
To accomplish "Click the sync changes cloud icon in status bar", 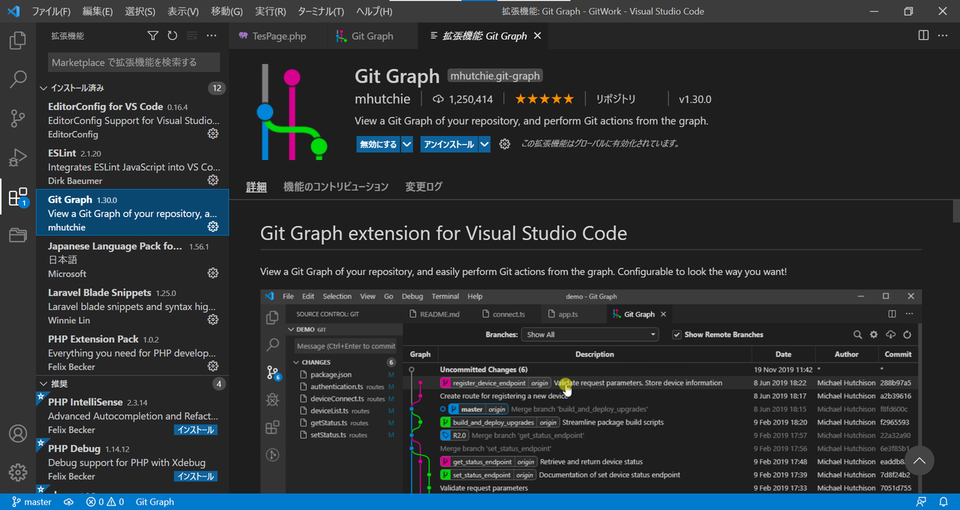I will click(x=69, y=502).
